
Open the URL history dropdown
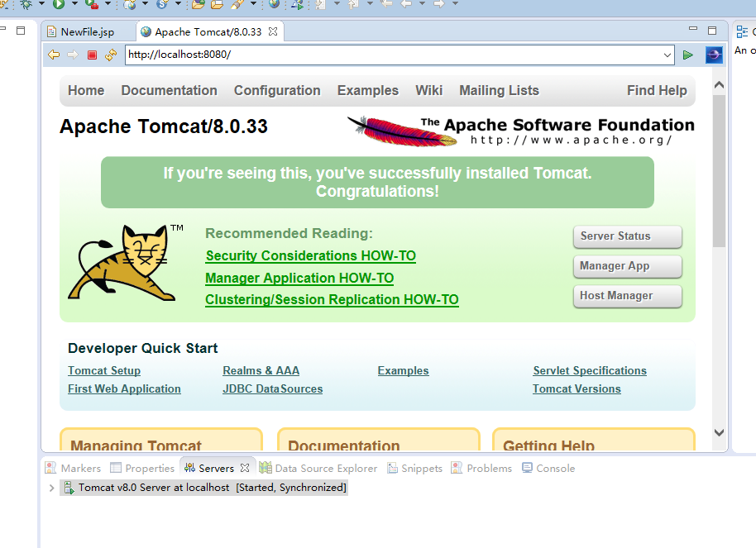[667, 55]
